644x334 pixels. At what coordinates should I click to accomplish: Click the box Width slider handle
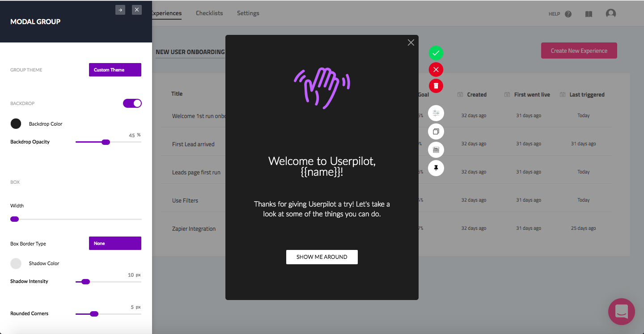(x=14, y=219)
